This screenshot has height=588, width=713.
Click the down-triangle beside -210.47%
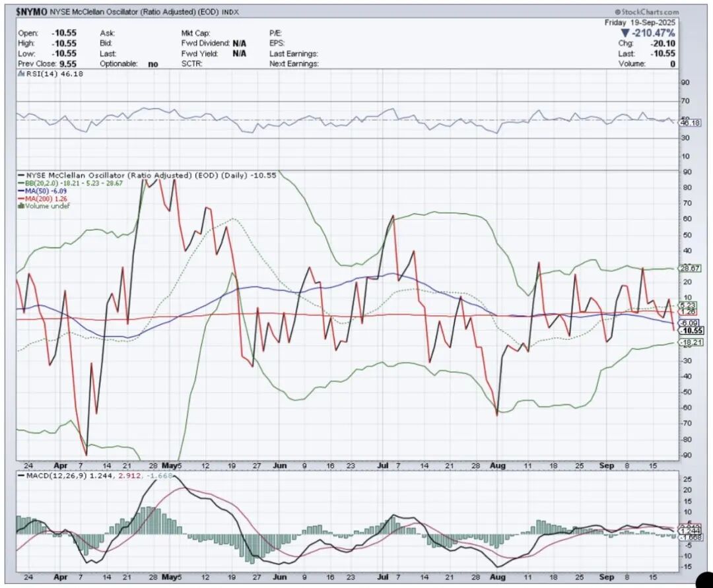pyautogui.click(x=625, y=33)
